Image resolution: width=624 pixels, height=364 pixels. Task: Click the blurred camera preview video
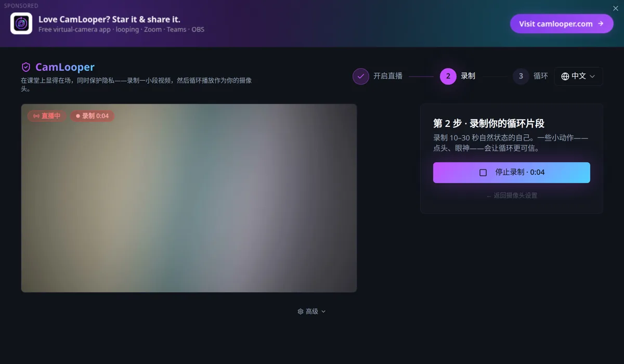coord(189,198)
